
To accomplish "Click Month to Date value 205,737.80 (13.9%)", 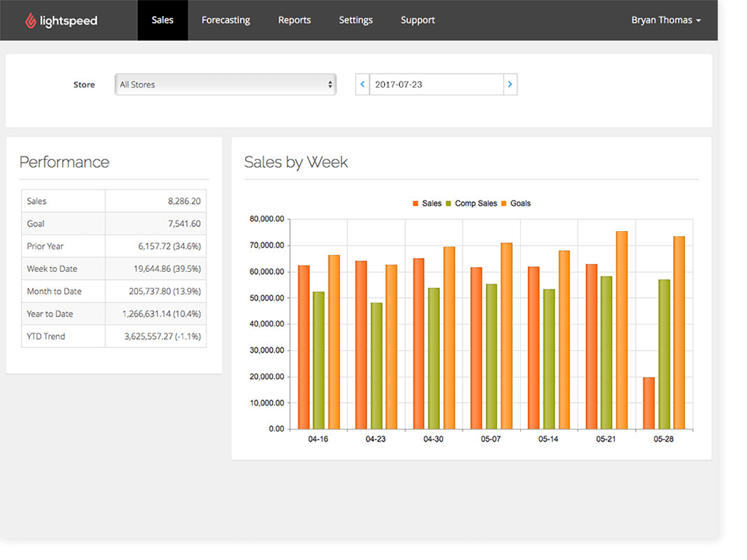I will point(164,292).
